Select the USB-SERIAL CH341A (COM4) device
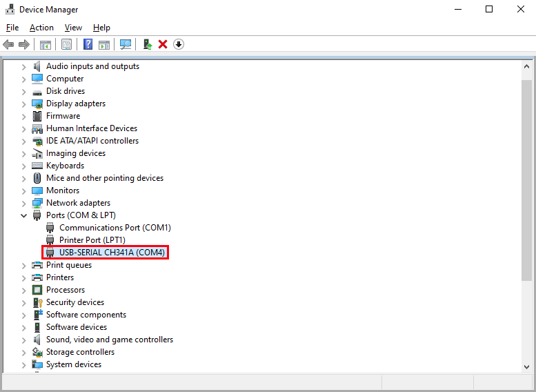 click(112, 253)
